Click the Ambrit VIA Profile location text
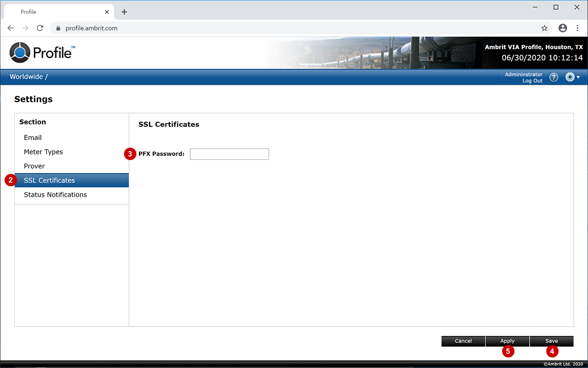This screenshot has width=588, height=368. [x=534, y=47]
